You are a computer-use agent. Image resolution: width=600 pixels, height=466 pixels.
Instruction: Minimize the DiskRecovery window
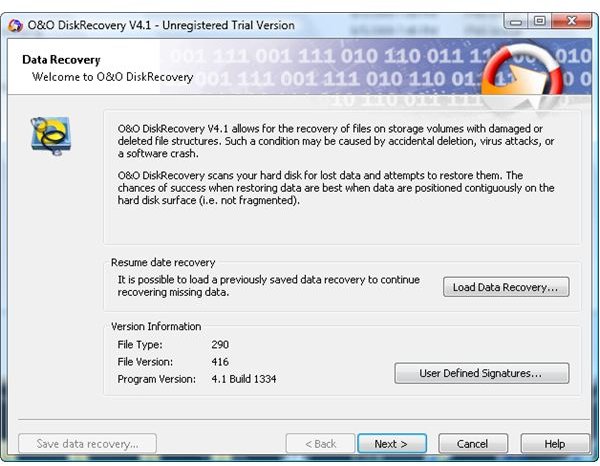[516, 21]
